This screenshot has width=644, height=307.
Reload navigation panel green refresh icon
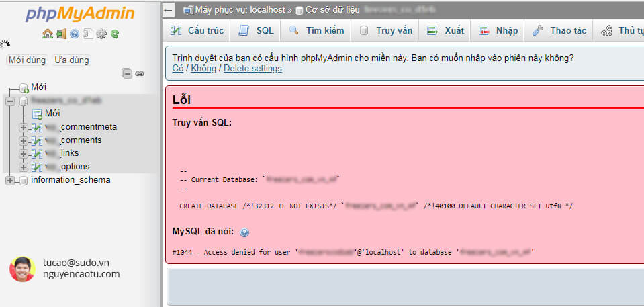115,34
